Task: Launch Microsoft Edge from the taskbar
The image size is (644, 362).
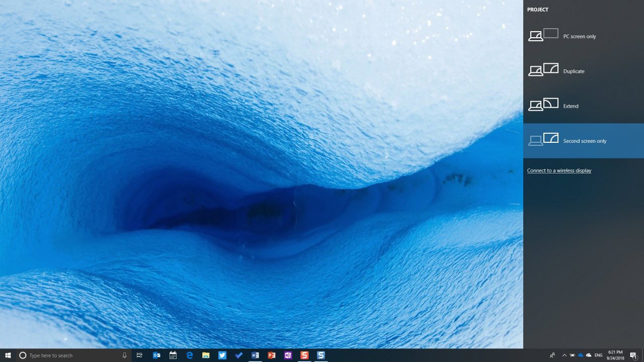Action: [190, 355]
